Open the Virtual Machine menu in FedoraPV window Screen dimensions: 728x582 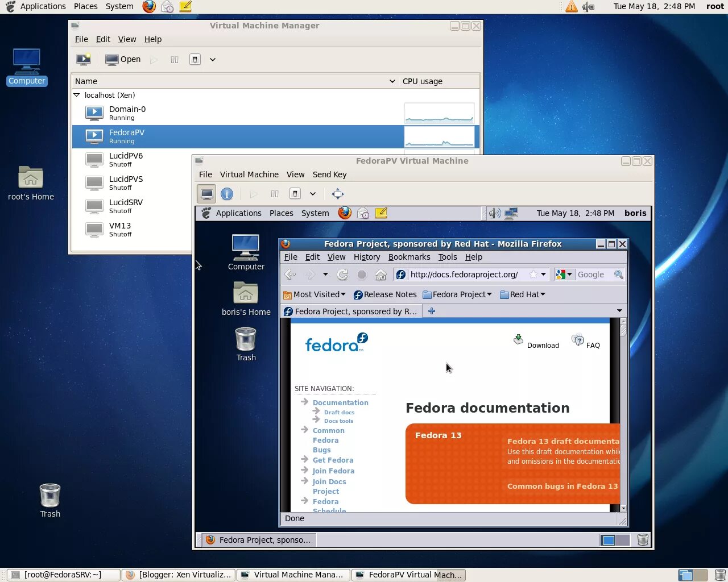[249, 174]
